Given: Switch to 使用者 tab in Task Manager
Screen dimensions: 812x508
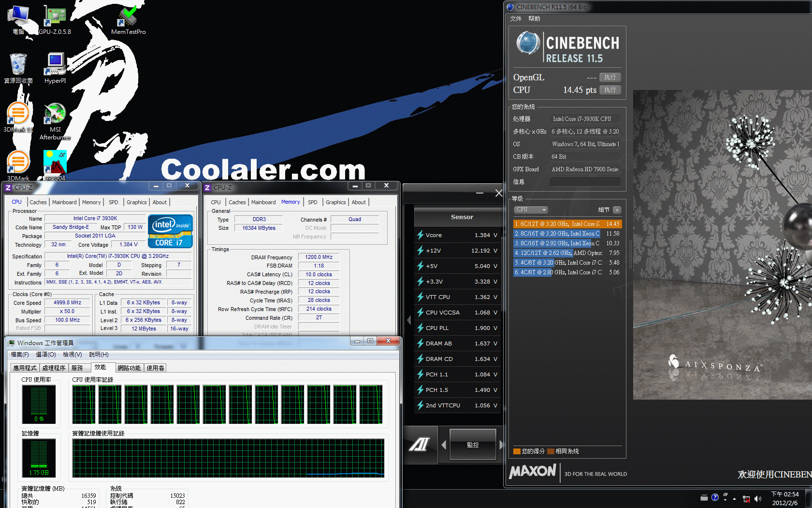Looking at the screenshot, I should click(x=155, y=368).
